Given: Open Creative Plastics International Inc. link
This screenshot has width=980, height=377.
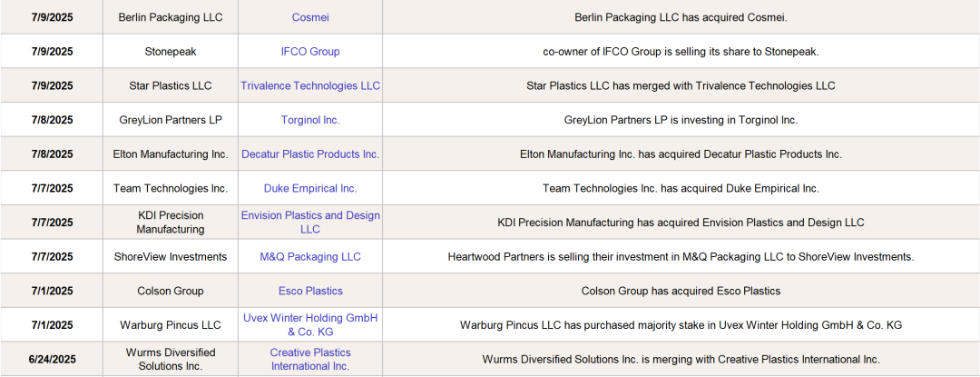Looking at the screenshot, I should pyautogui.click(x=310, y=359).
